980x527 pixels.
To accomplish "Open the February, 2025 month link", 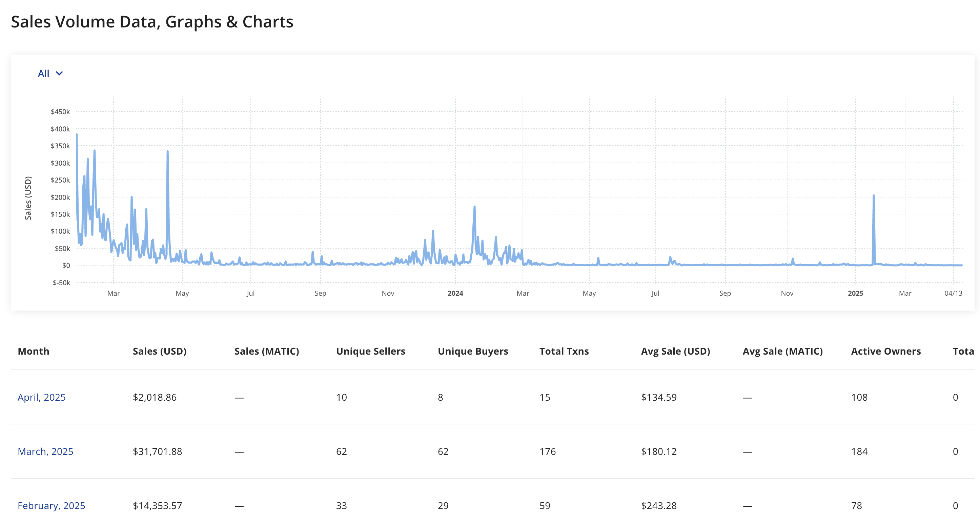I will 52,505.
